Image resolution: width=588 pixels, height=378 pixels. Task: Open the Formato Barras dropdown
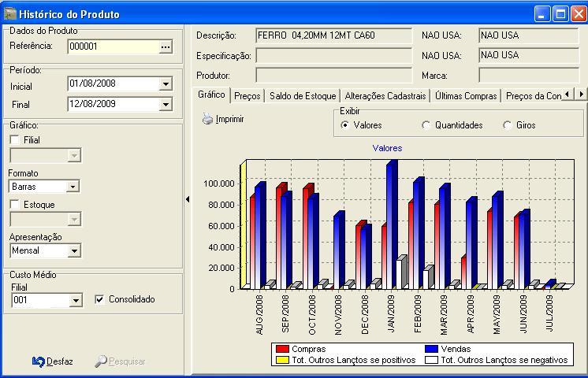[73, 186]
